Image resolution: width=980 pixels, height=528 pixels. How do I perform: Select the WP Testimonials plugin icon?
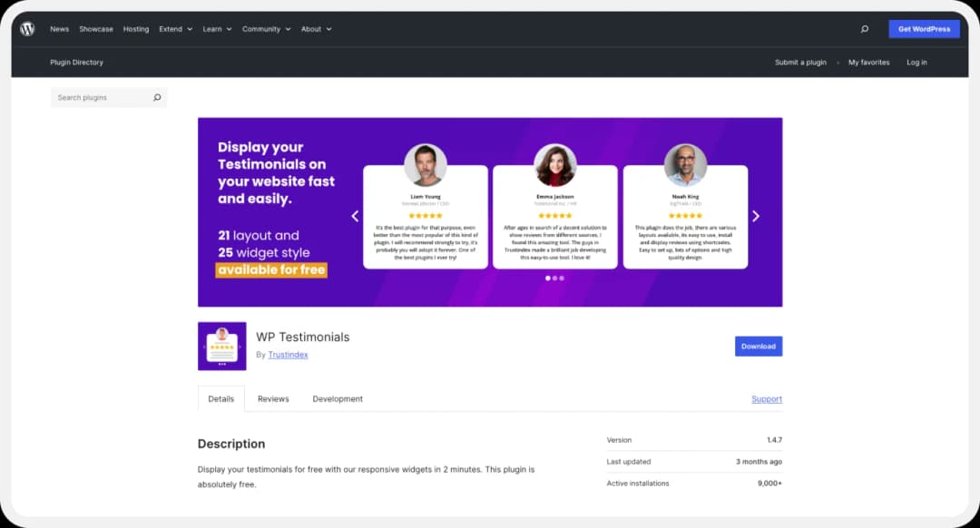pyautogui.click(x=221, y=346)
